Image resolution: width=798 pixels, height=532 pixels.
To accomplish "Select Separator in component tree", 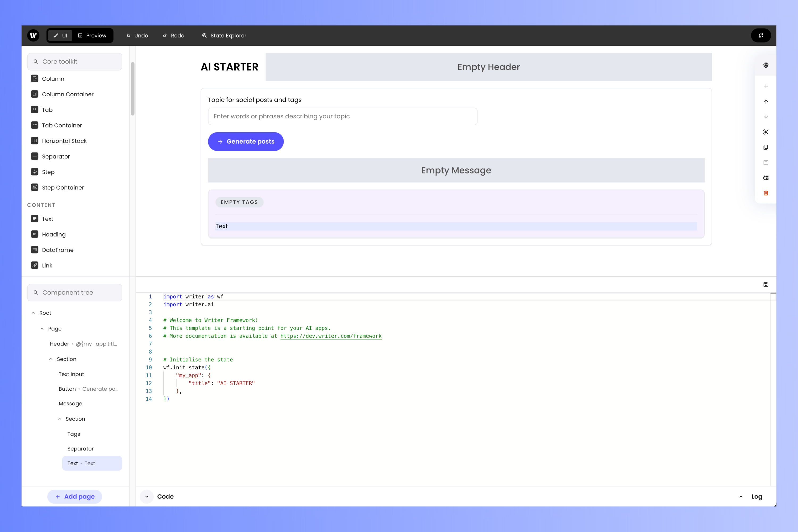I will 80,448.
